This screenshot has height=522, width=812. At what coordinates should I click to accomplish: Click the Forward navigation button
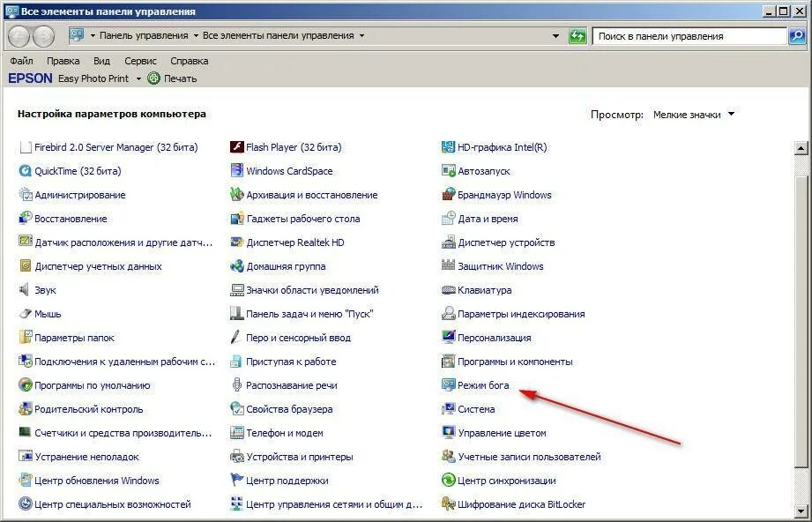tap(43, 36)
